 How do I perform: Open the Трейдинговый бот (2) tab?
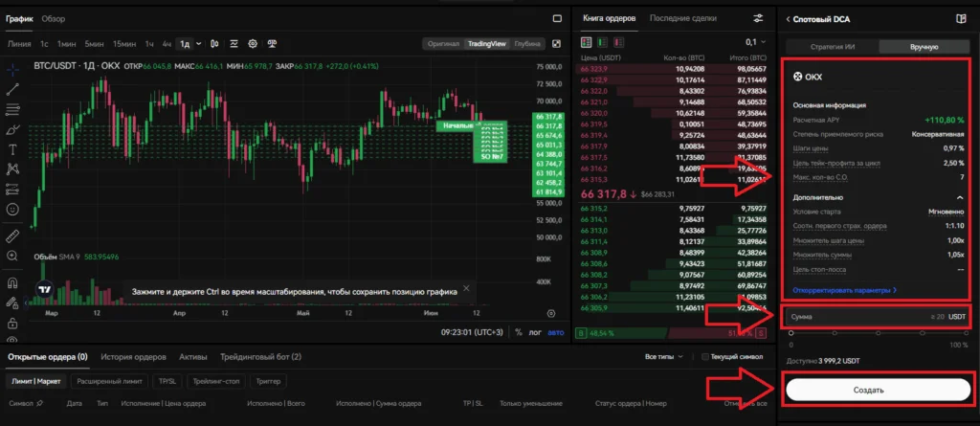point(260,356)
